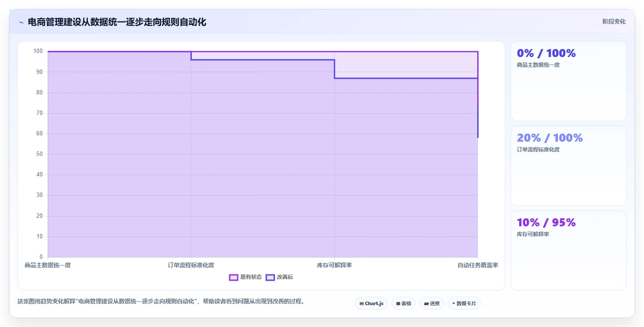Click the y-axis value 80
The image size is (644, 327).
tap(40, 93)
